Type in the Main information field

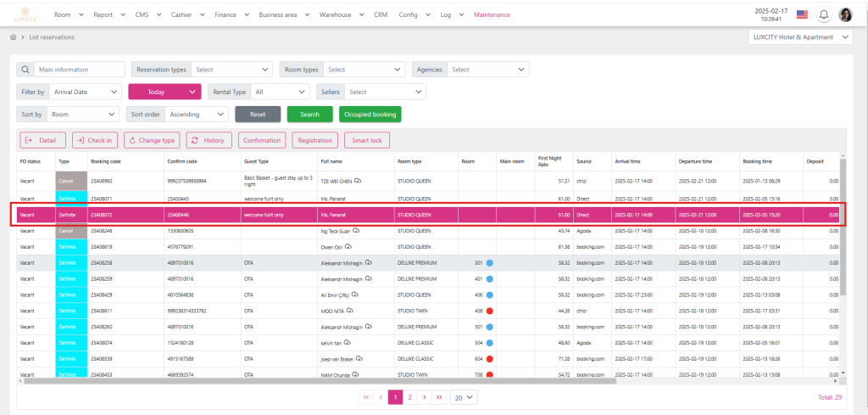click(x=80, y=70)
